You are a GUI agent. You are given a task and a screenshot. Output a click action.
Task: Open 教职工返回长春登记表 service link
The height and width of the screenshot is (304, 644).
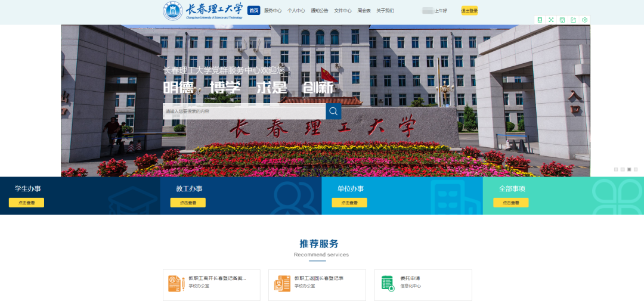[x=319, y=278]
